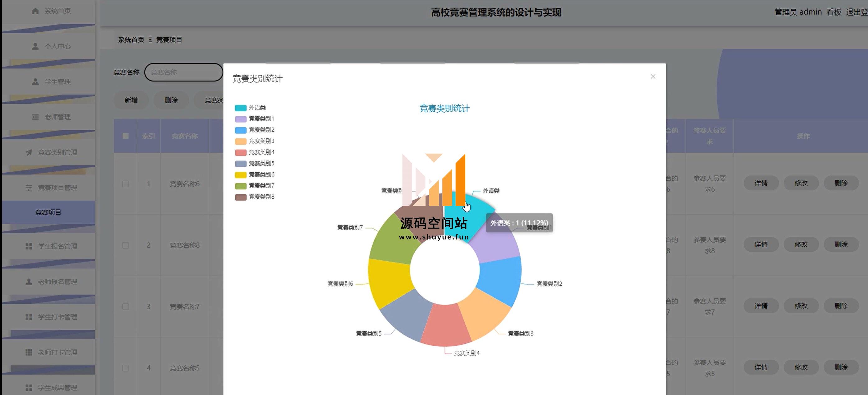The height and width of the screenshot is (395, 868).
Task: Click 详情 for row 竞赛名称5
Action: pyautogui.click(x=761, y=367)
